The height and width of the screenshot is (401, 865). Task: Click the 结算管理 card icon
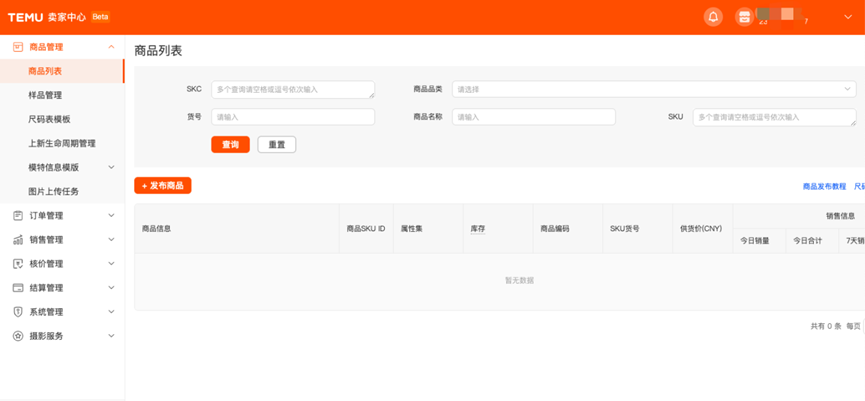pyautogui.click(x=18, y=288)
